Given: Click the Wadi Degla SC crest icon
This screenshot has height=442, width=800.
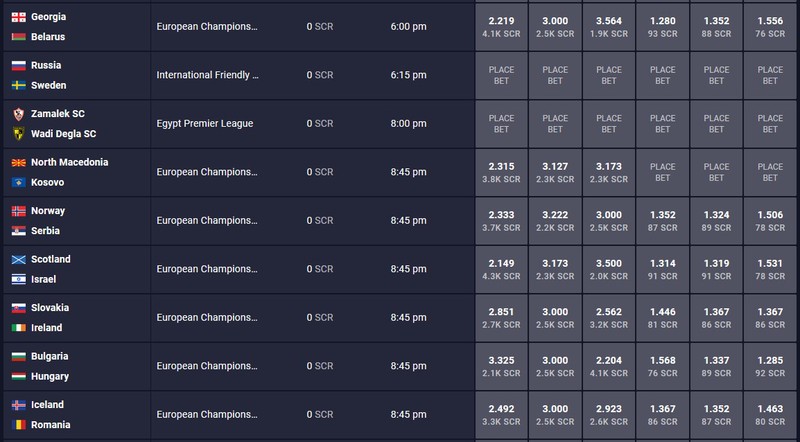Looking at the screenshot, I should pyautogui.click(x=19, y=134).
